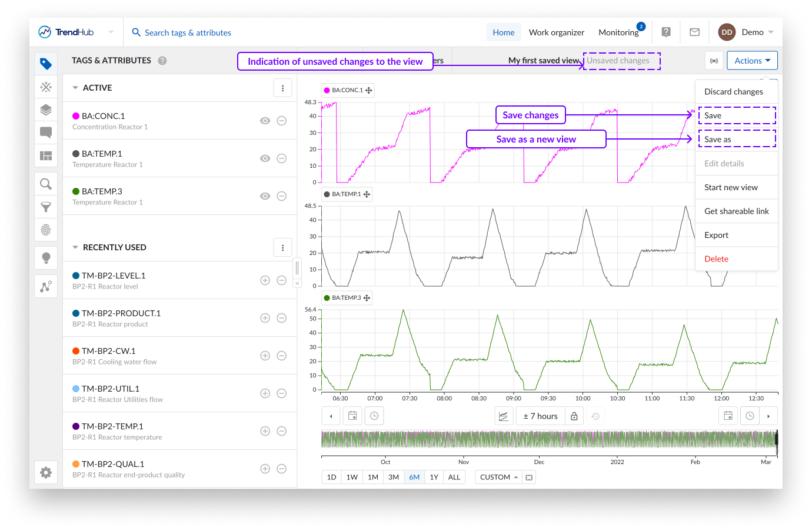Toggle the eye icon for BA:TEMP.3

[265, 196]
